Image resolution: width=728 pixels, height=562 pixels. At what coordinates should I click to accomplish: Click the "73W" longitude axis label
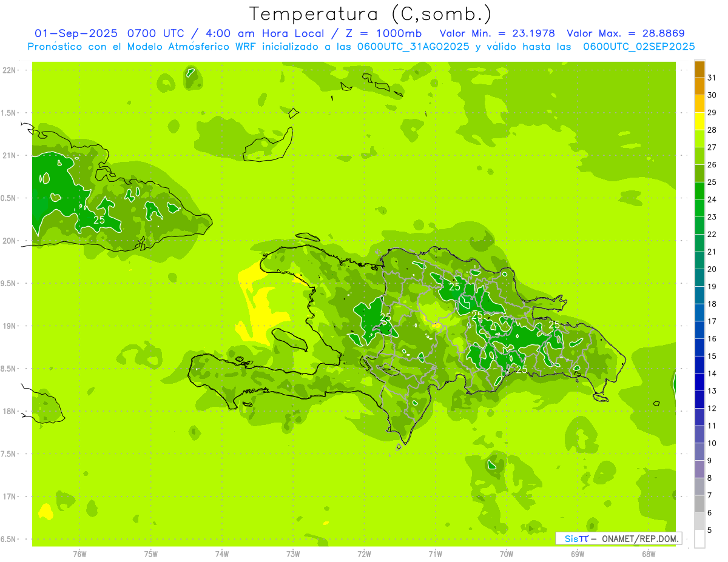coord(293,554)
